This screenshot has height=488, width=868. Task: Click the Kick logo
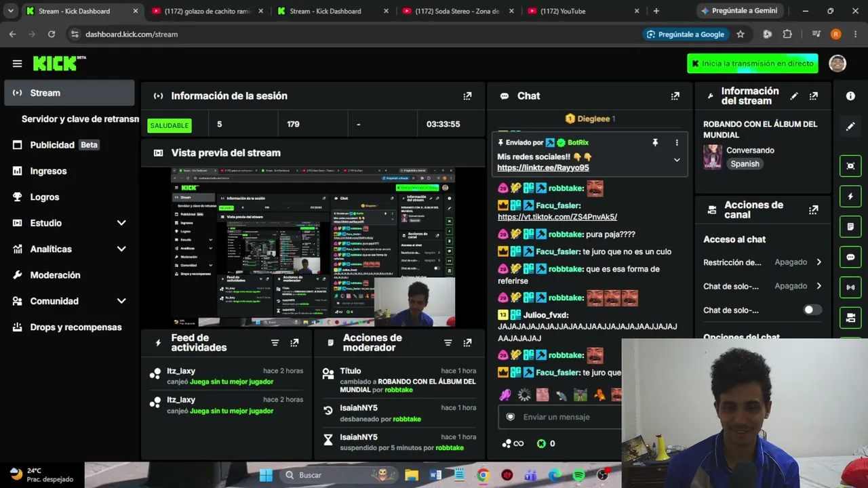56,63
